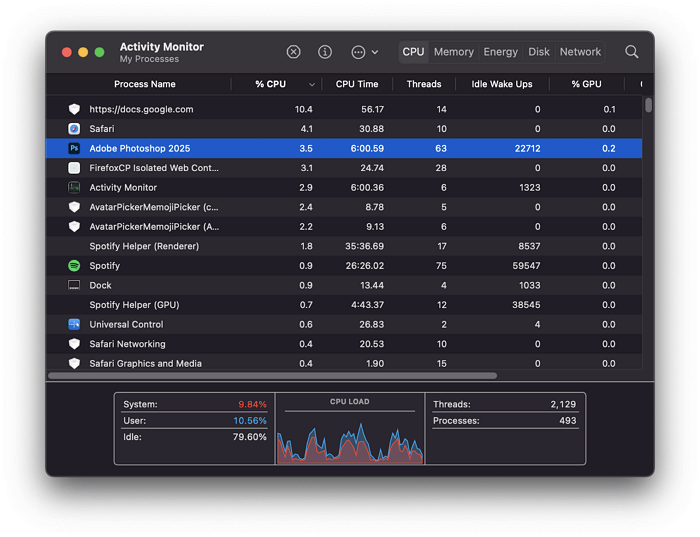The width and height of the screenshot is (700, 537).
Task: Select the FirefoxCP Isolated Web Cont... row
Action: coord(344,168)
